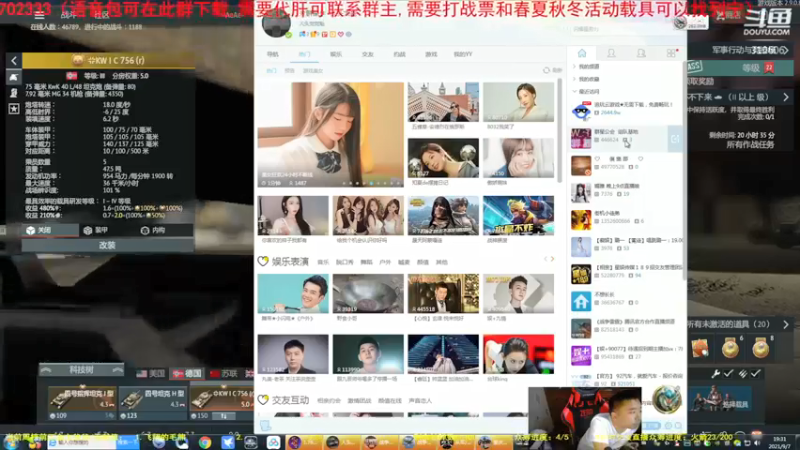Open the home tab icon in YY sidebar
The height and width of the screenshot is (450, 800).
point(582,54)
